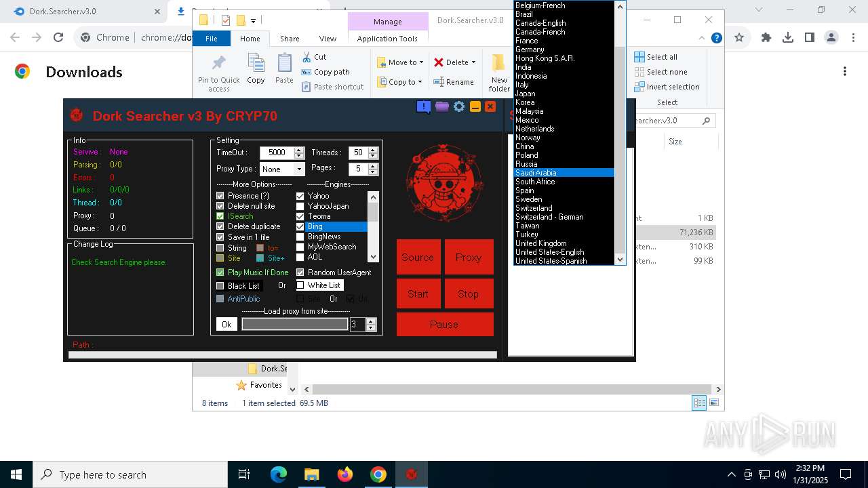This screenshot has height=488, width=868.
Task: Decrease the Pages spinner value
Action: click(x=372, y=171)
